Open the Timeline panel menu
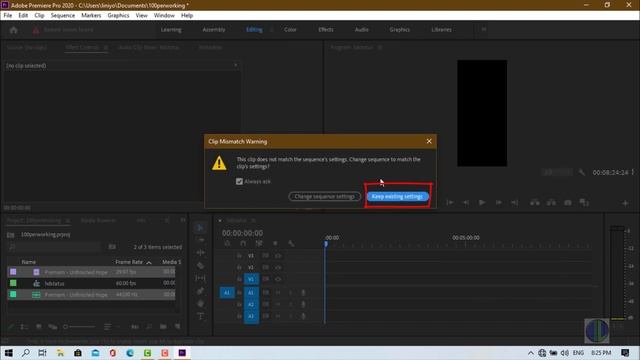The image size is (640, 360). click(253, 220)
